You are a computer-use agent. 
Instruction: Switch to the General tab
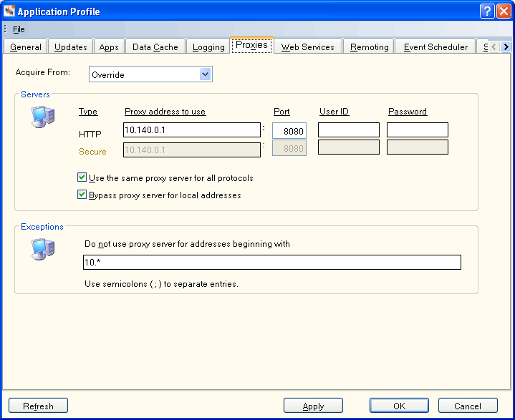click(x=26, y=47)
